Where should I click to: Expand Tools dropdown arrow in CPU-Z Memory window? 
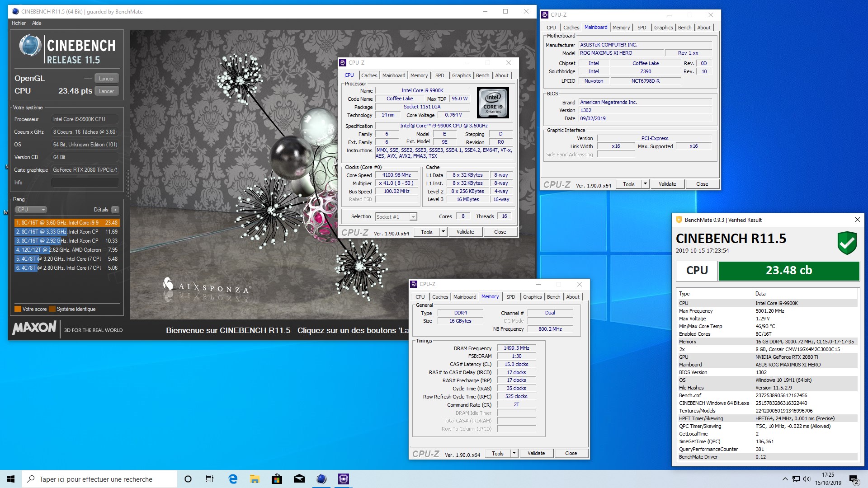(514, 453)
